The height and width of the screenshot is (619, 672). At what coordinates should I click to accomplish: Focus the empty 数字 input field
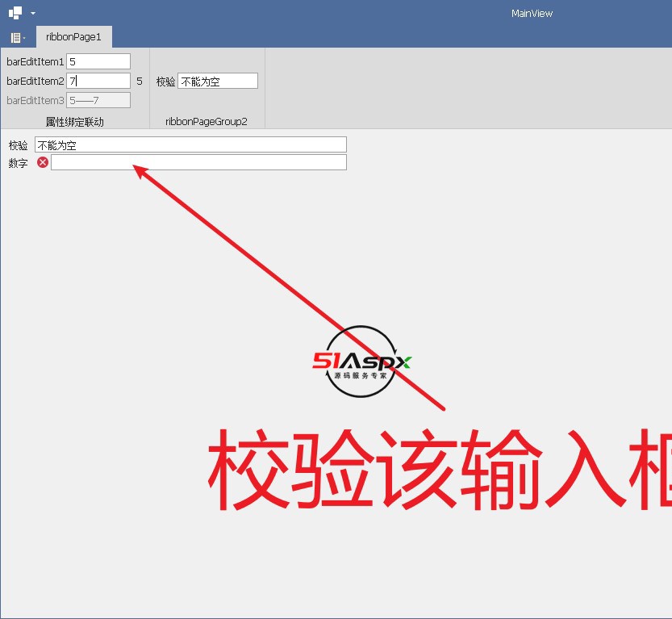tap(198, 162)
